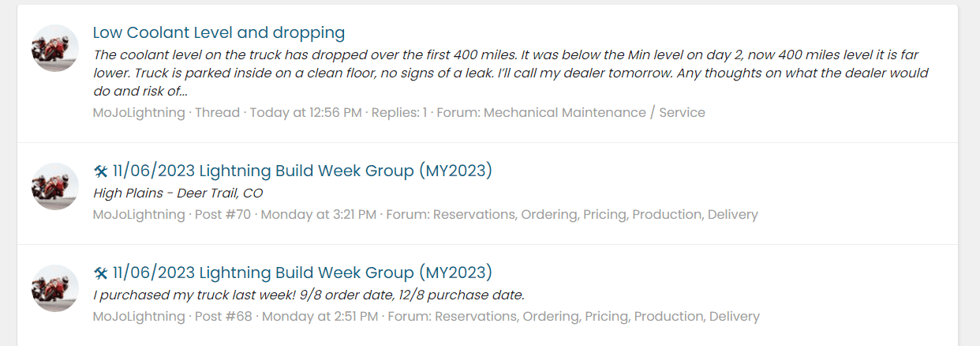
Task: Click the "Monday at 3:21 PM" timestamp
Action: click(x=318, y=214)
